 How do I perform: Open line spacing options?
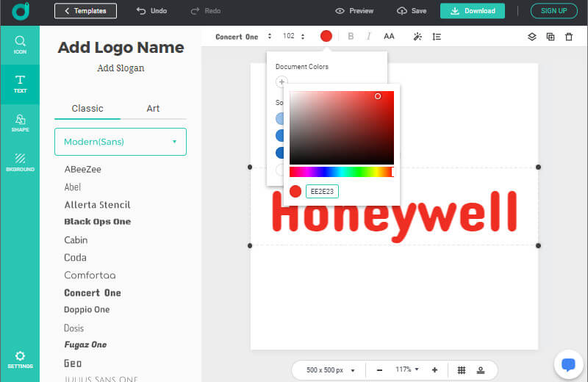pos(437,36)
